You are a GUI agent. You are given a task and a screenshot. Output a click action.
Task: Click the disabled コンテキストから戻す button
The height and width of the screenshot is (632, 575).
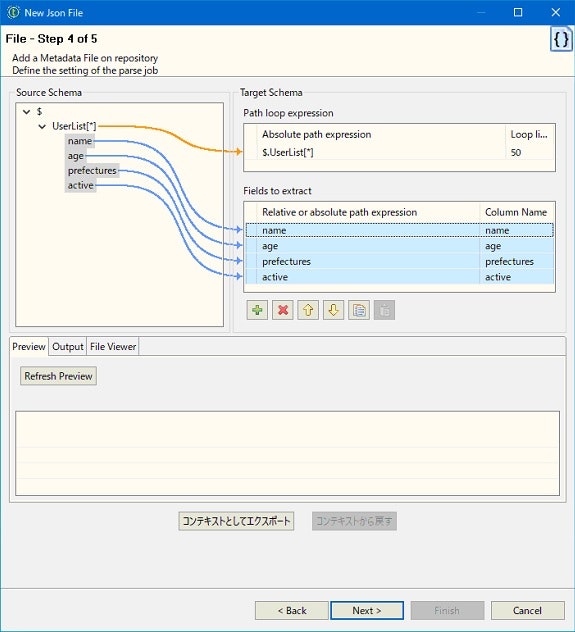coord(354,521)
